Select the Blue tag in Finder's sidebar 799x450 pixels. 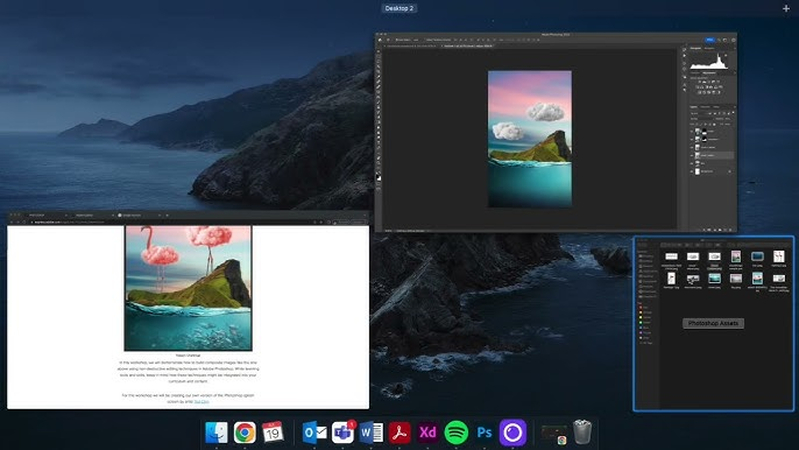[x=644, y=328]
